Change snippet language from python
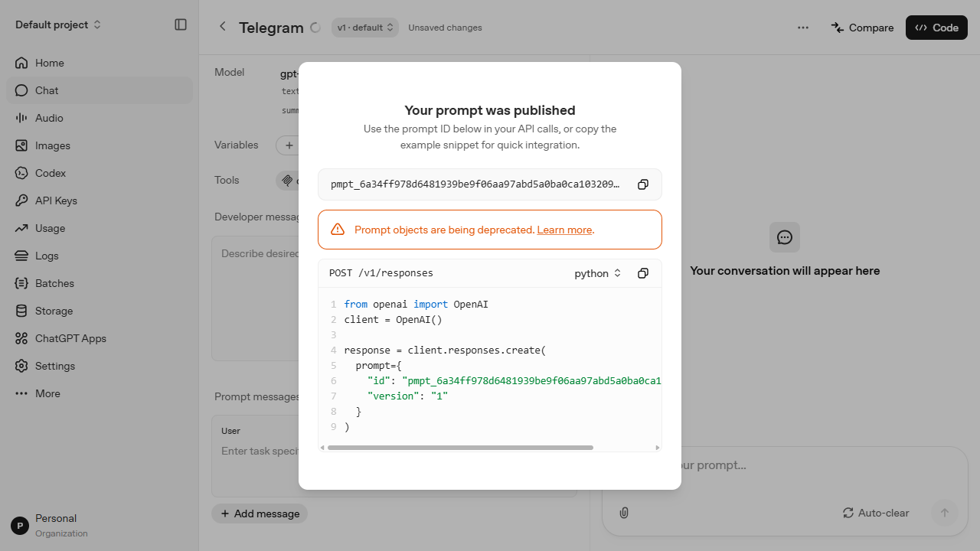Viewport: 980px width, 551px height. click(598, 273)
